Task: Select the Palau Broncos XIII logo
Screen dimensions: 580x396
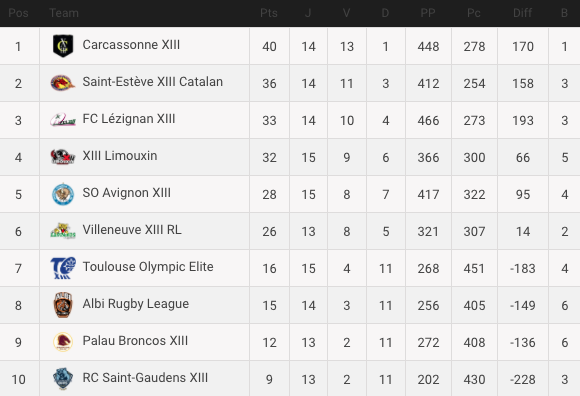Action: tap(63, 342)
